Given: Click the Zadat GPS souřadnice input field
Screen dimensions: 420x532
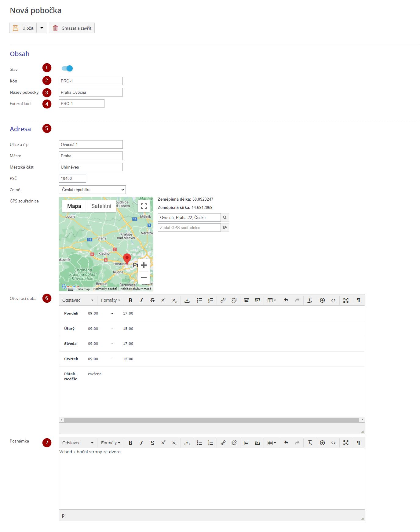Looking at the screenshot, I should pos(189,228).
